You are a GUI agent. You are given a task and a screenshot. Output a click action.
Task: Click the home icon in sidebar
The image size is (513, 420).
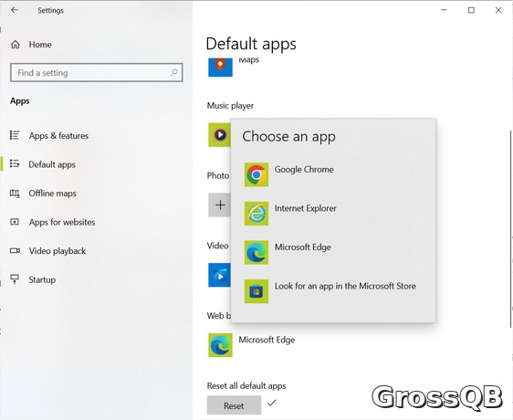tap(15, 45)
